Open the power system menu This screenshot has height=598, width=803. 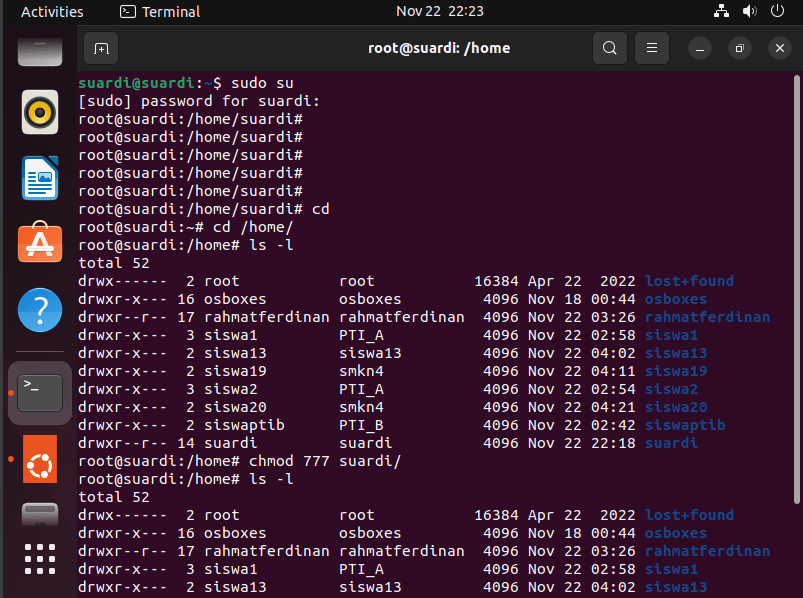(x=777, y=11)
